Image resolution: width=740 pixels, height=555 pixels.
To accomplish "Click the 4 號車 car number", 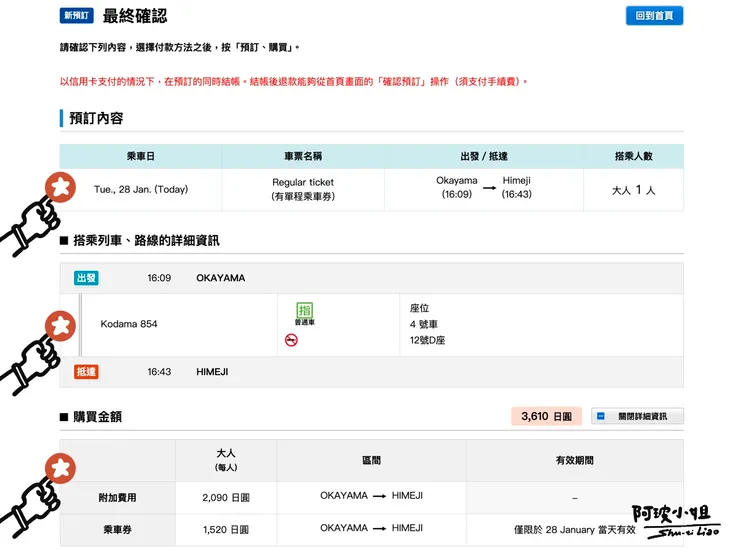I will click(423, 324).
